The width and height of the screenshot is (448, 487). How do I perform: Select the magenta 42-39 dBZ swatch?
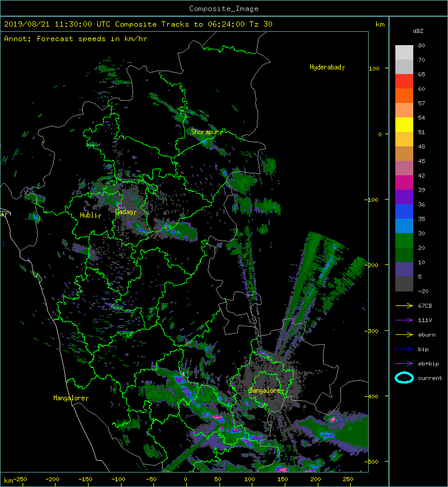coord(404,182)
